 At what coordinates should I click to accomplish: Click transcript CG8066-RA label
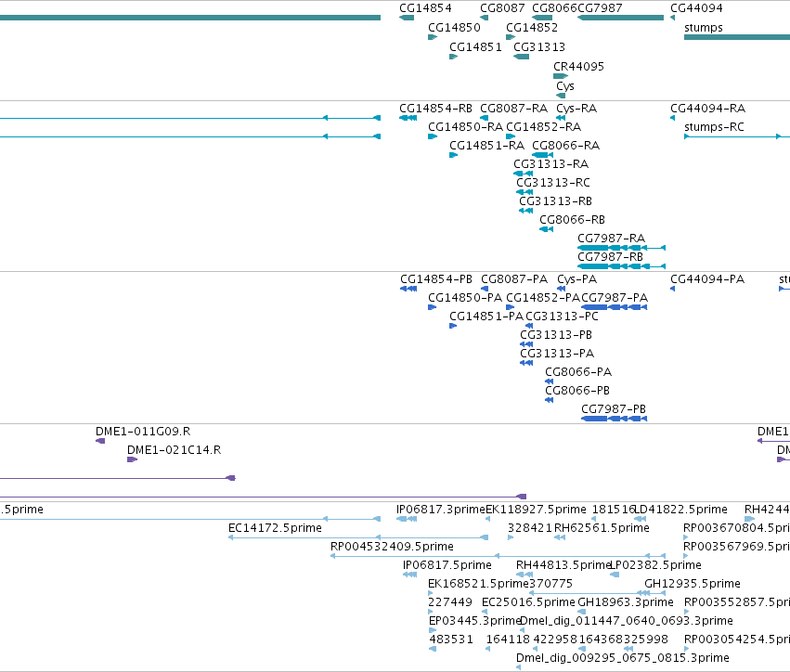click(565, 146)
